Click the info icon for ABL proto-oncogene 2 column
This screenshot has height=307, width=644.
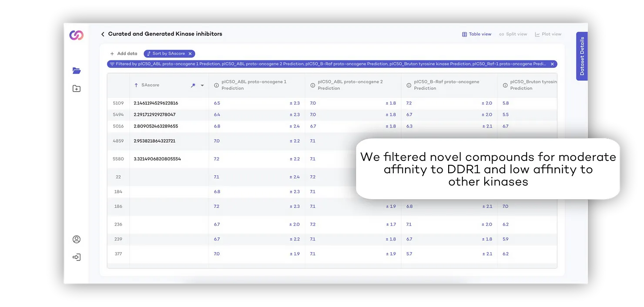pos(312,85)
